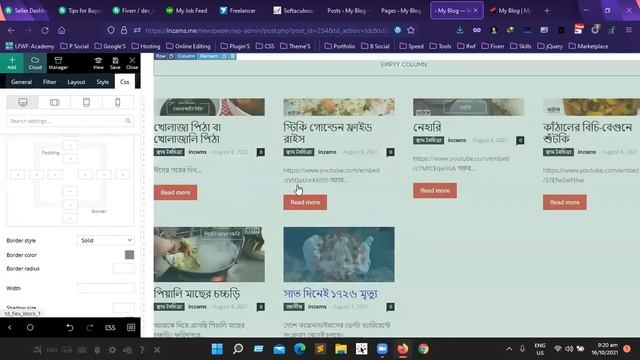Click Read more under নেহারি post
Screen dimensions: 640x360
coord(435,191)
